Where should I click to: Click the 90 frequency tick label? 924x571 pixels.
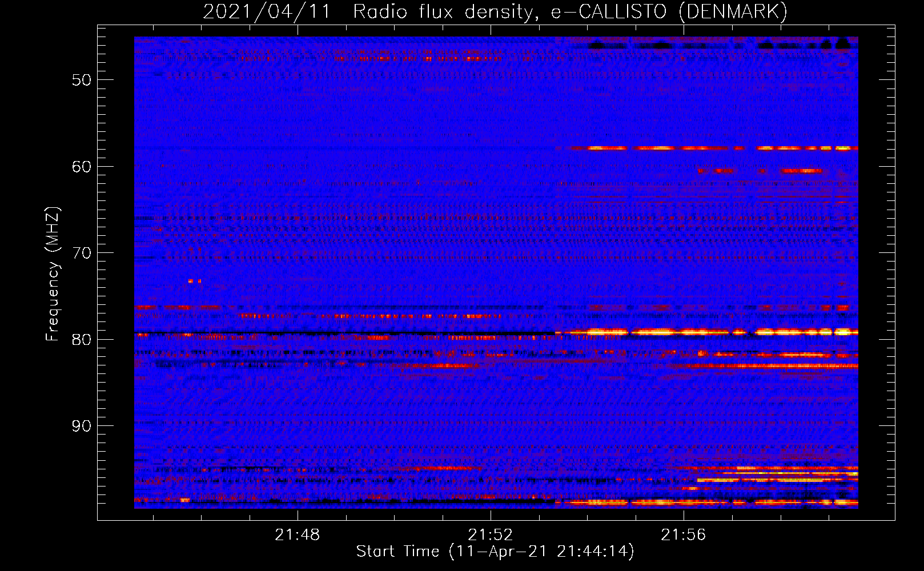point(82,426)
